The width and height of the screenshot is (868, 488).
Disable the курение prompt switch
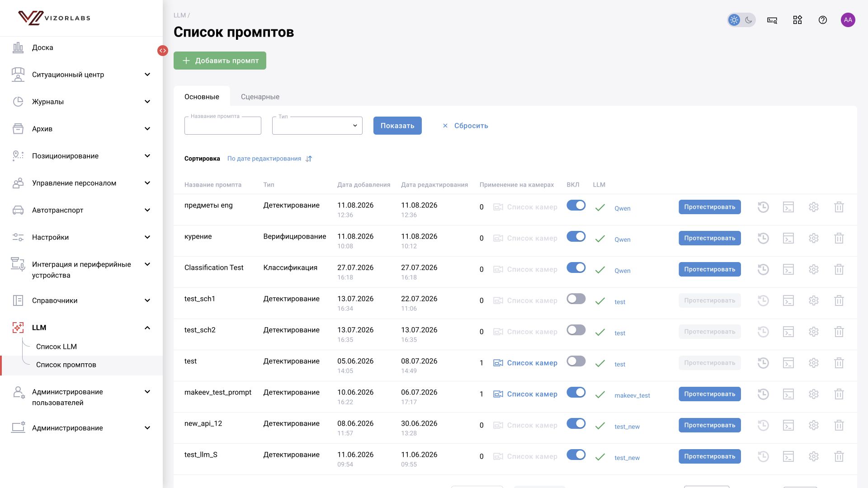[576, 236]
